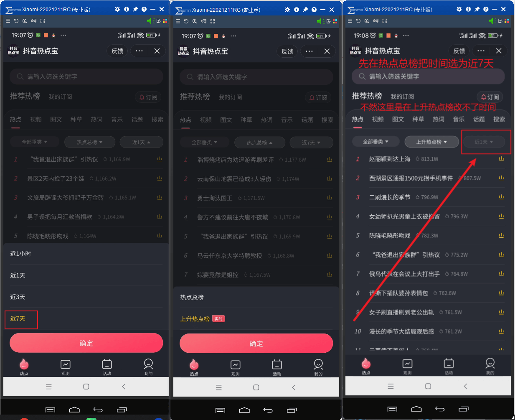Open 热点总榜 dropdown in left window
515x420 pixels.
pyautogui.click(x=89, y=142)
